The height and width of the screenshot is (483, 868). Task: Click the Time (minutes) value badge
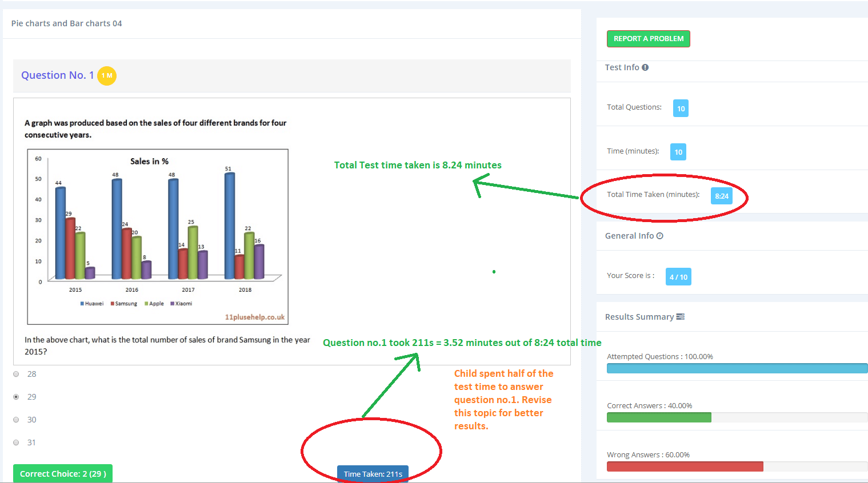pos(678,152)
